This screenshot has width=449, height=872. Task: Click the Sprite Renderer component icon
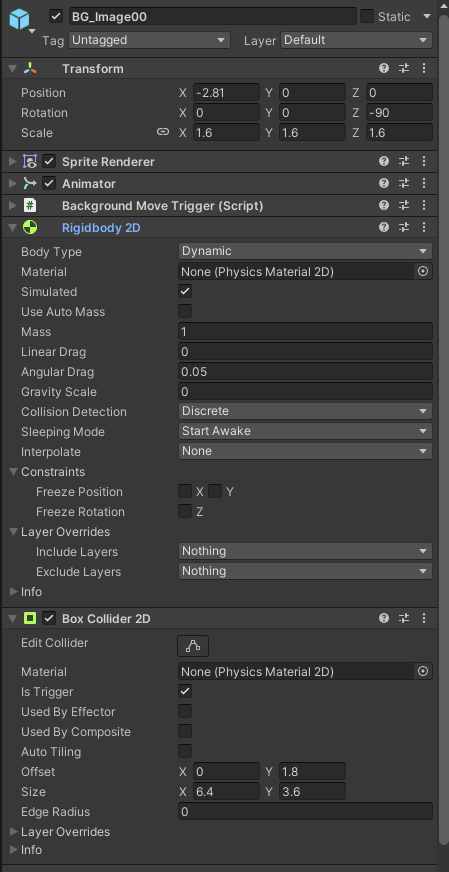(30, 161)
